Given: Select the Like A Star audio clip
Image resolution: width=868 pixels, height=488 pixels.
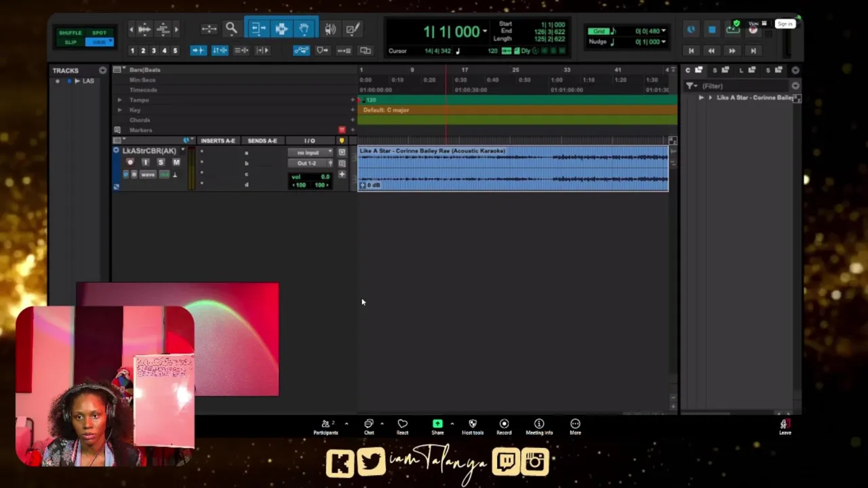Looking at the screenshot, I should 513,168.
